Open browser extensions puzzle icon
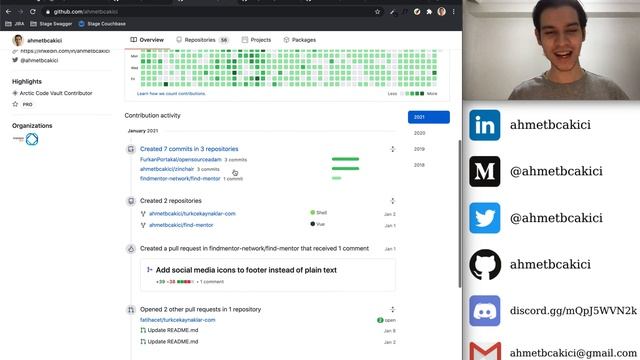Image resolution: width=640 pixels, height=360 pixels. point(429,12)
